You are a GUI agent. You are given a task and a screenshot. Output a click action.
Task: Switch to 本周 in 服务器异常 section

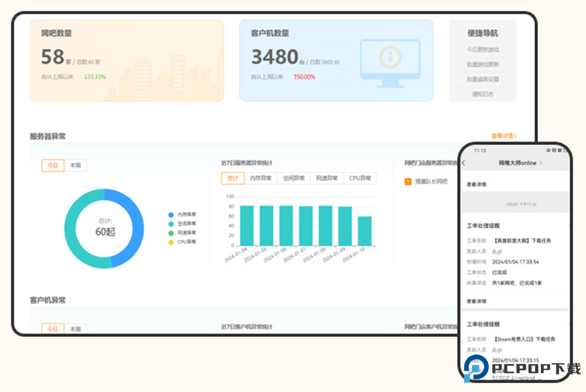point(75,165)
